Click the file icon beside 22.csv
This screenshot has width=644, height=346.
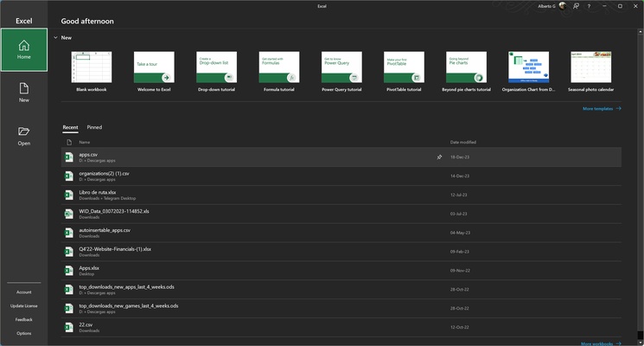pyautogui.click(x=69, y=327)
